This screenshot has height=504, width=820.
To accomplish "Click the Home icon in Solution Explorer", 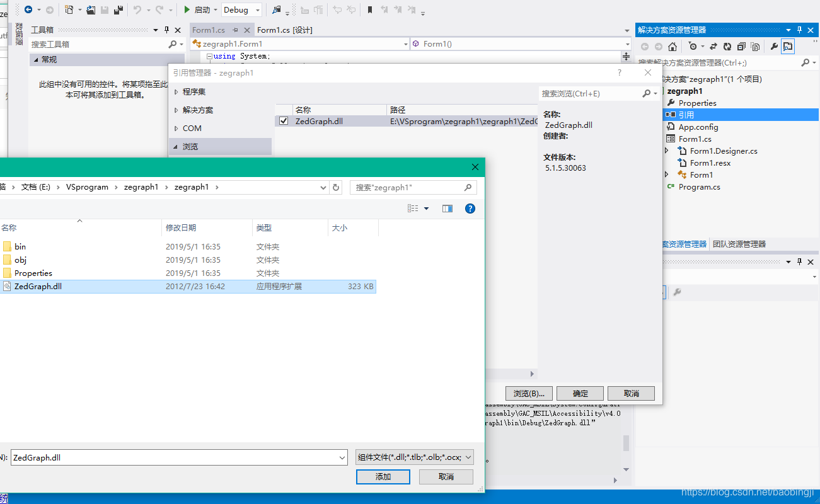I will click(x=673, y=46).
